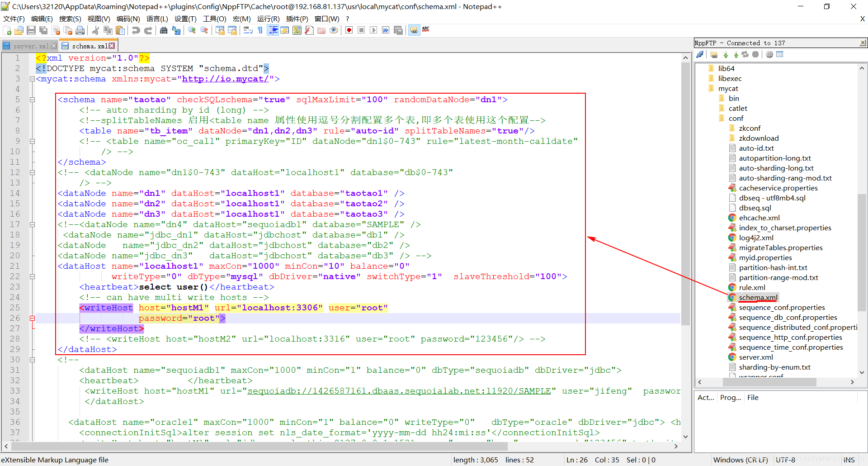
Task: Collapse fold marker at line 17
Action: [32, 224]
